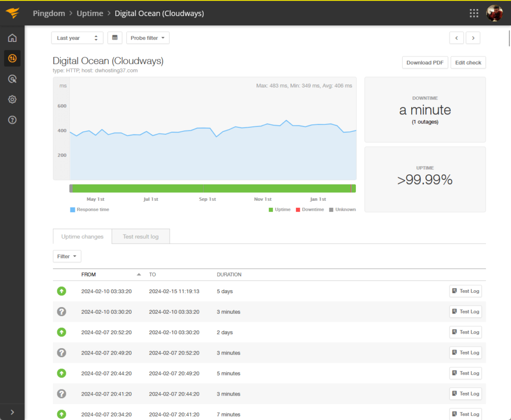Viewport: 511px width, 420px height.
Task: Open Test Log for 2024-02-10 03:30:20 row
Action: [x=466, y=312]
